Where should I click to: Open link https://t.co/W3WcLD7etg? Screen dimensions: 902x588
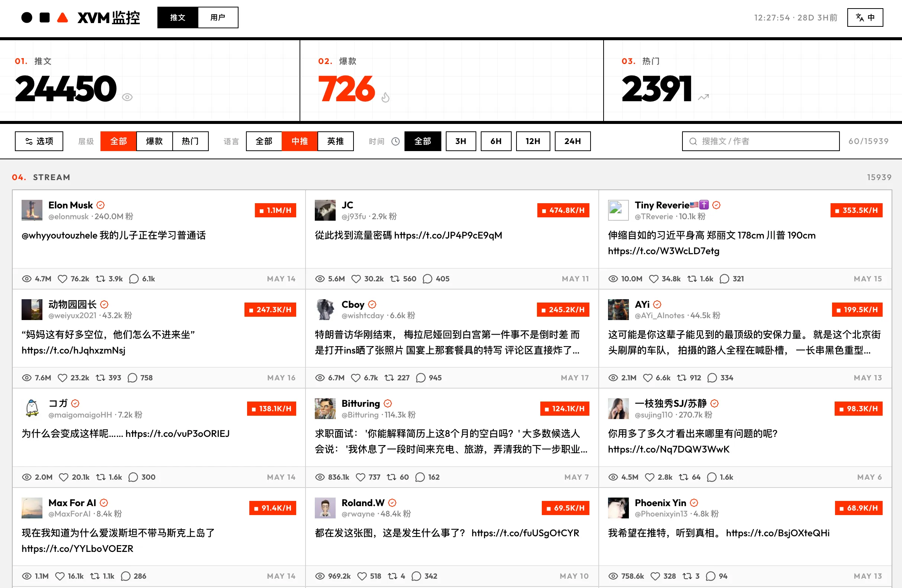pos(663,251)
